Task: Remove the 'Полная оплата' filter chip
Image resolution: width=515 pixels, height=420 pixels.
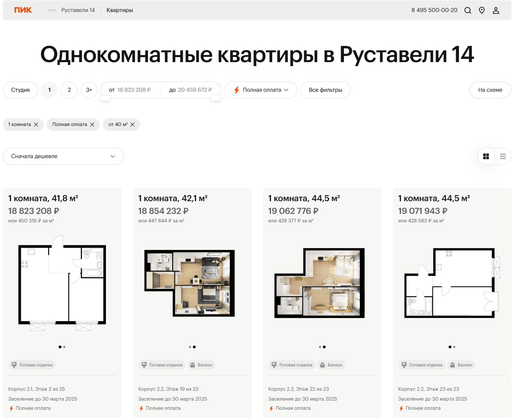Action: 92,125
